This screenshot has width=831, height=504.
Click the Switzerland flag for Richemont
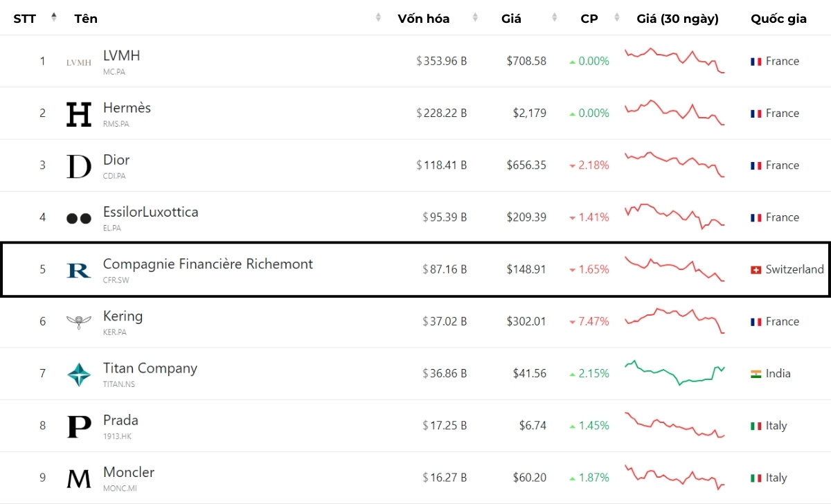(x=755, y=269)
